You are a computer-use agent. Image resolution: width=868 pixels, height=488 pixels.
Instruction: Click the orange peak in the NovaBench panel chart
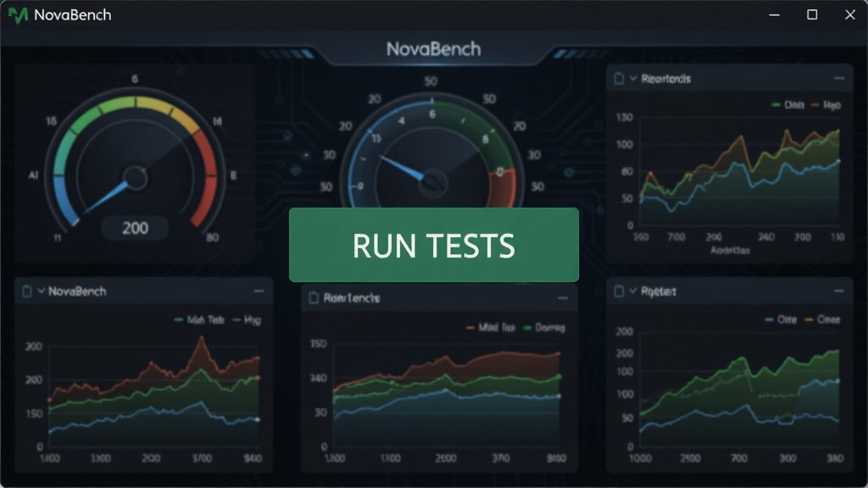(201, 339)
